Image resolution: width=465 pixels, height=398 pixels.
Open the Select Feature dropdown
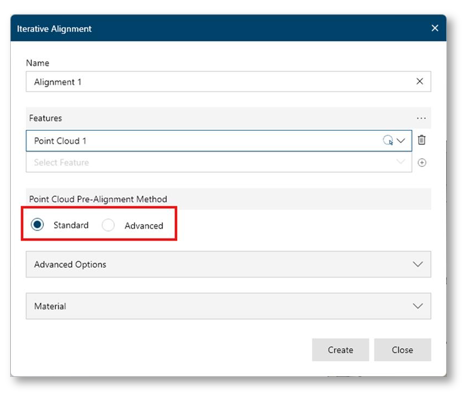(219, 162)
